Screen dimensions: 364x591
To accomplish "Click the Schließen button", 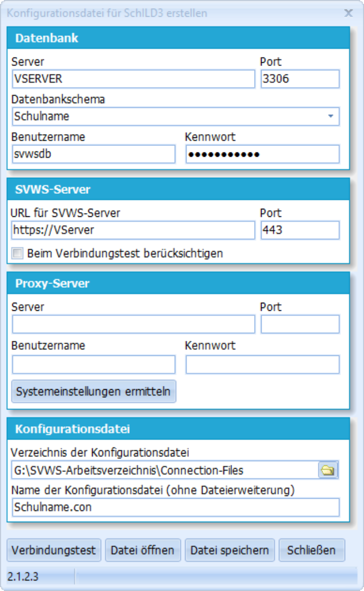I will click(311, 550).
